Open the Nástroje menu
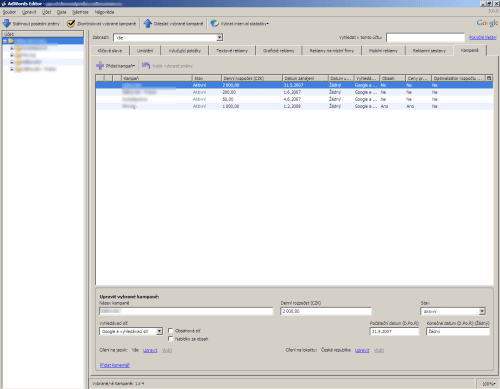This screenshot has height=389, width=500. [x=80, y=12]
